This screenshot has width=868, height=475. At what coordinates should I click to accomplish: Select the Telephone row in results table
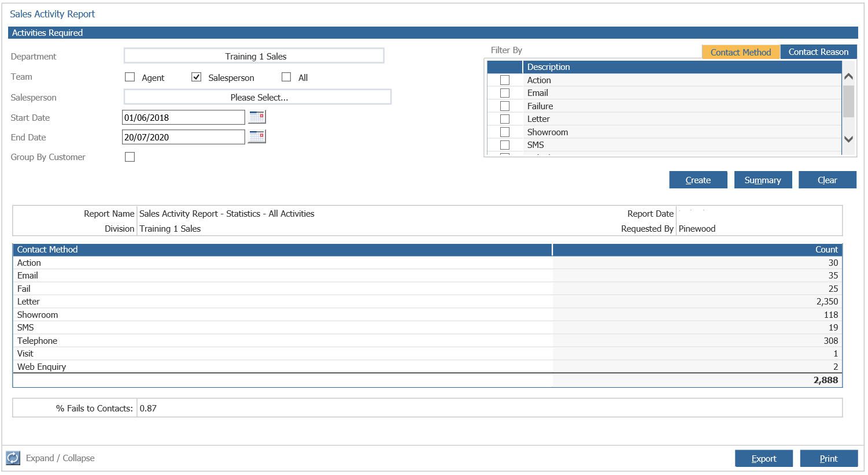(x=427, y=341)
